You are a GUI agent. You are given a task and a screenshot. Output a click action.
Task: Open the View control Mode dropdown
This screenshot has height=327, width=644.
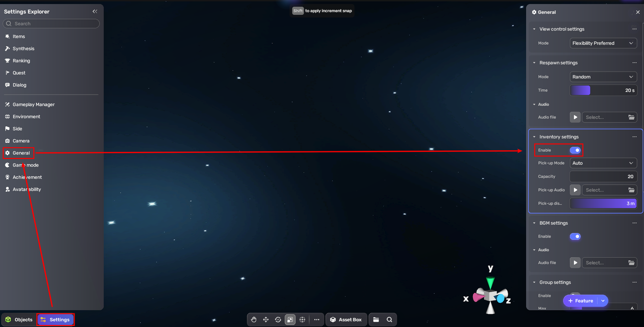(603, 43)
